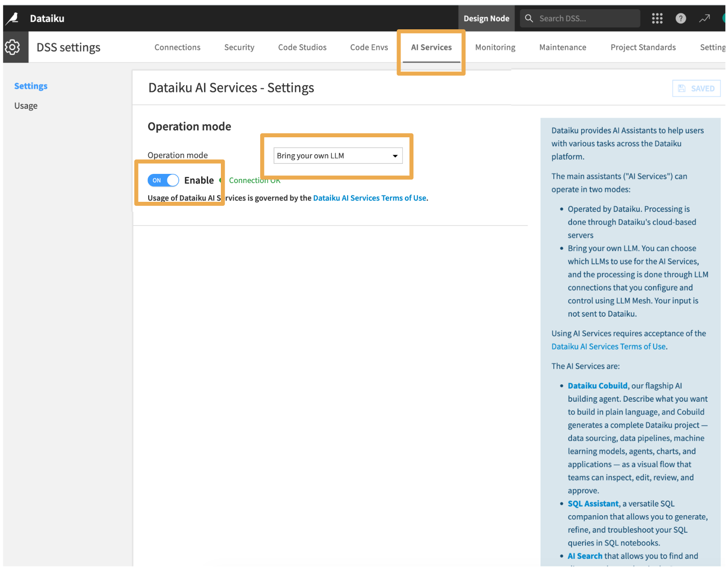Open the Code Studios tab
The image size is (728, 572).
coord(302,47)
